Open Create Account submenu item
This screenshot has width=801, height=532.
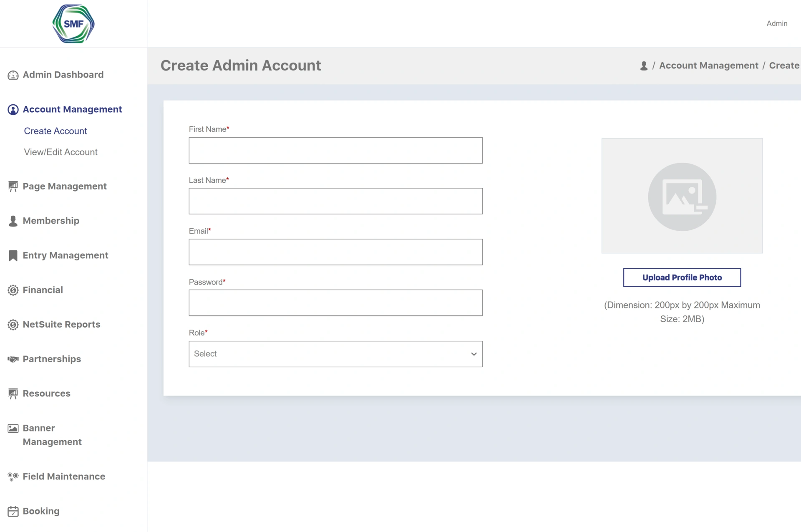(x=55, y=131)
